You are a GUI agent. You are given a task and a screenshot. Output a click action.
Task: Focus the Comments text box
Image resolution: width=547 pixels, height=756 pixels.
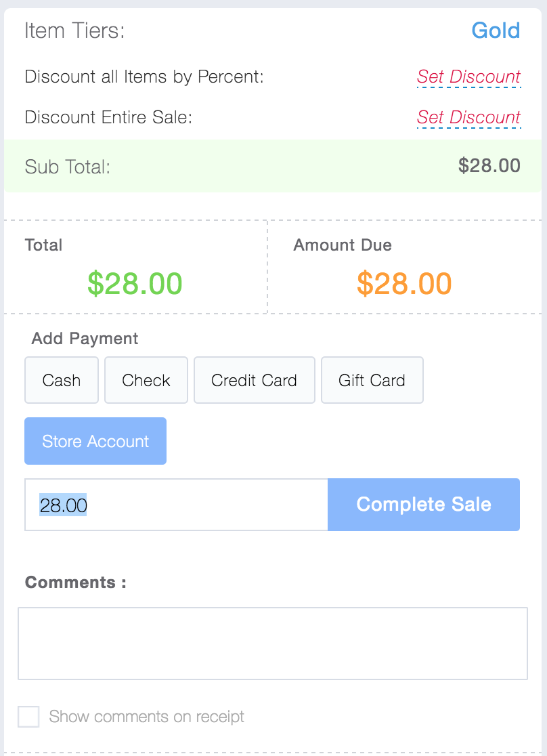272,644
